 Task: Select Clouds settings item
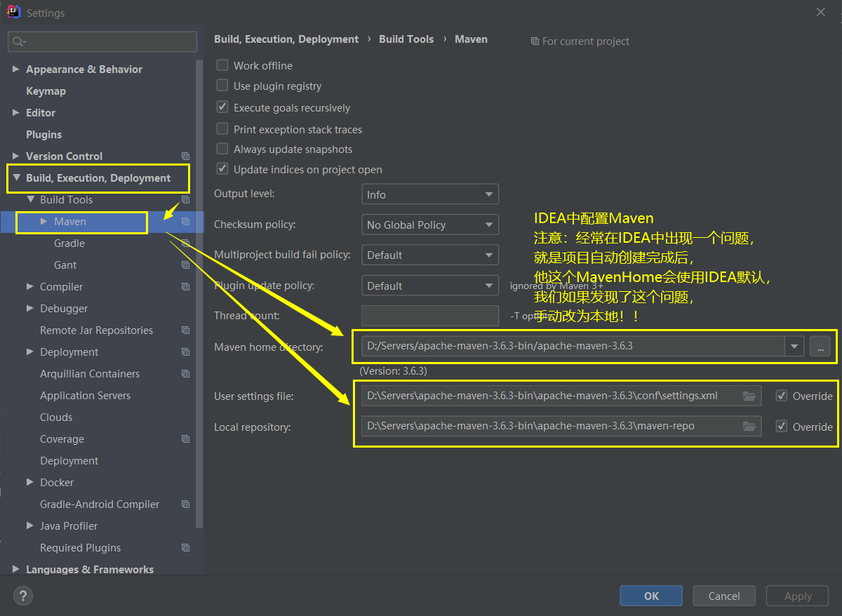56,417
